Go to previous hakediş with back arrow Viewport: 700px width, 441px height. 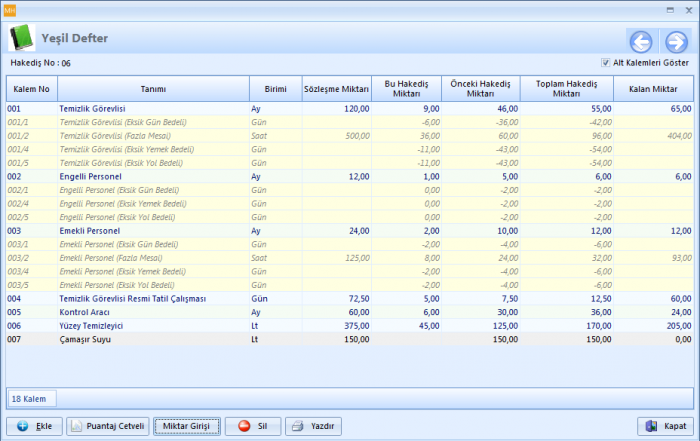(640, 41)
